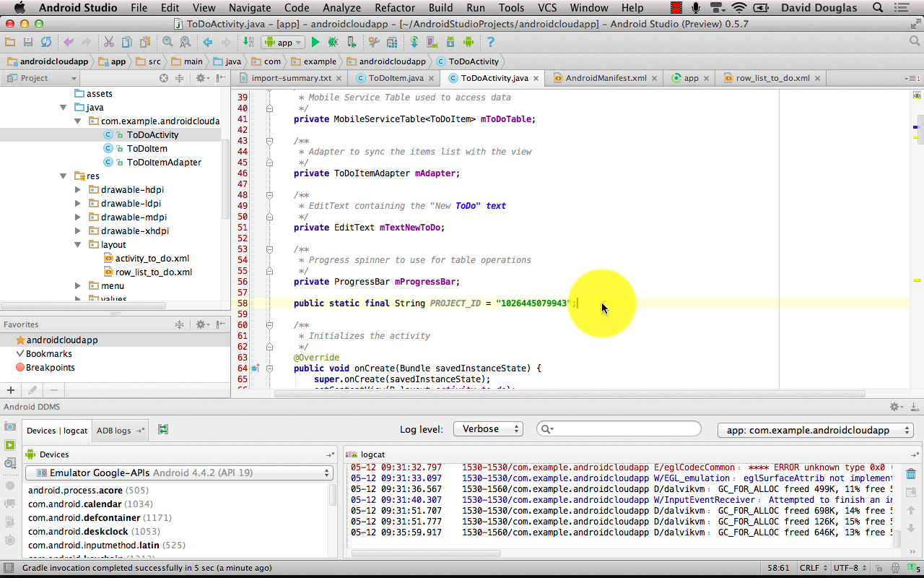Switch to AndroidManifest.xml tab

tap(606, 78)
